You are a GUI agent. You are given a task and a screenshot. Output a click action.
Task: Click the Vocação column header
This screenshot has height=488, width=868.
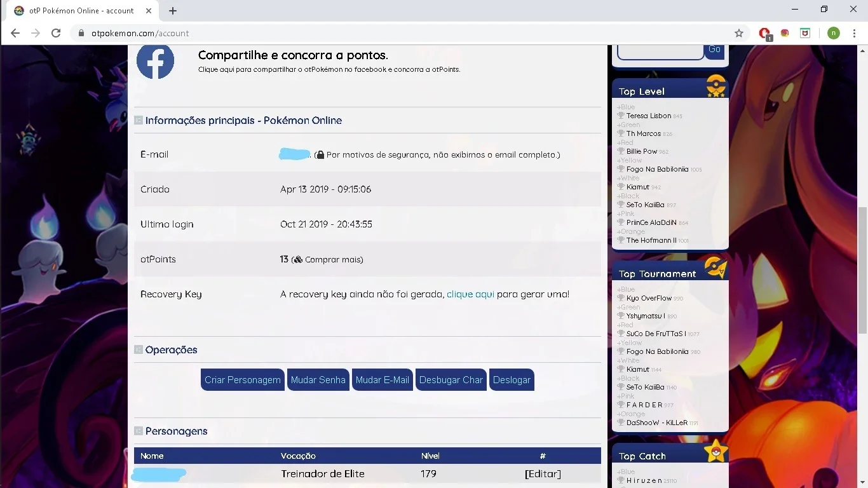298,456
